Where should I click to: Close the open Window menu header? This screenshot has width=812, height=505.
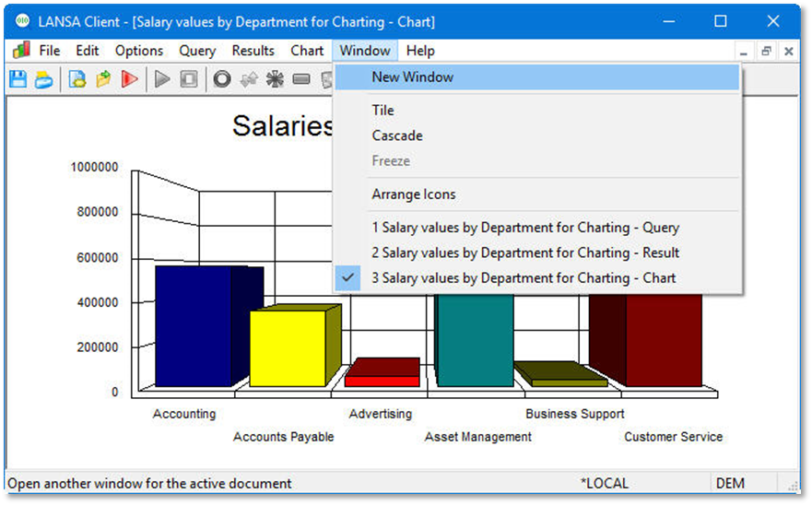tap(365, 51)
